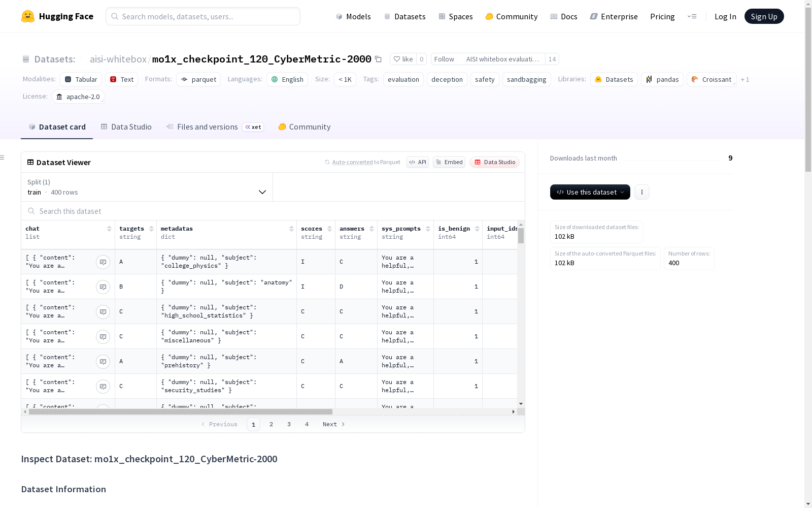Go to page 3 of the dataset
812x508 pixels.
tap(289, 424)
